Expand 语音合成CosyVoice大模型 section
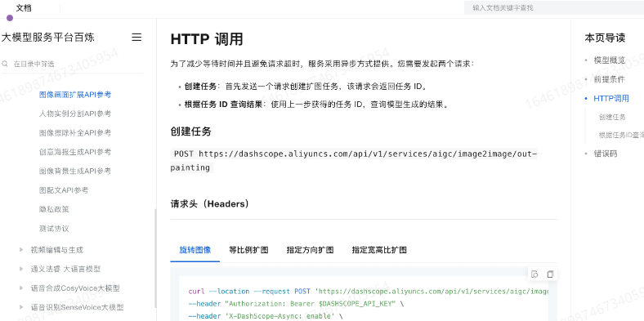Image resolution: width=644 pixels, height=321 pixels. 21,288
